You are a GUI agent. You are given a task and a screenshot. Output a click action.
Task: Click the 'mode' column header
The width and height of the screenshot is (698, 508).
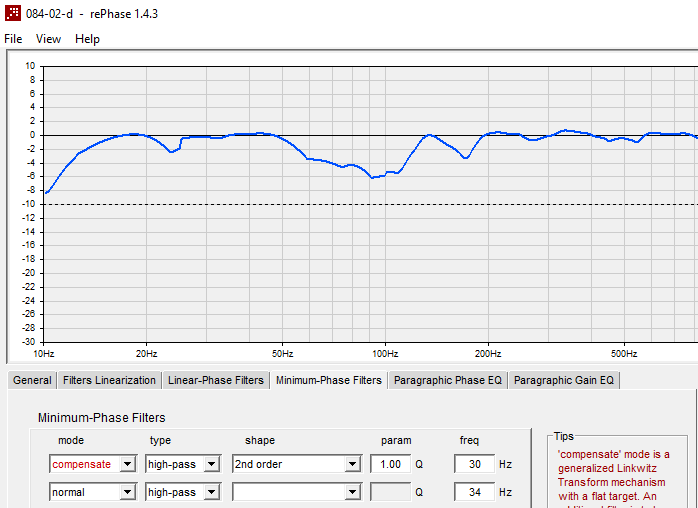(71, 441)
